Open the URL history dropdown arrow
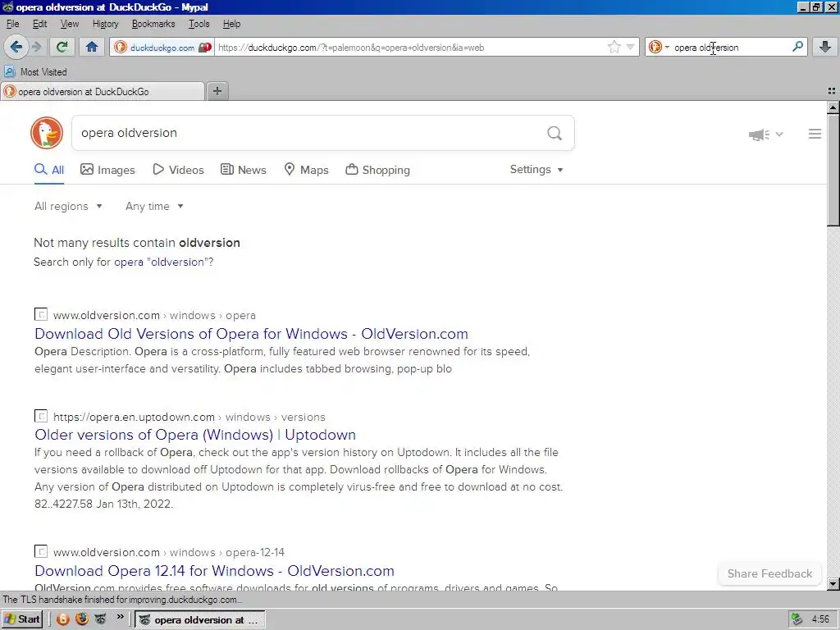 [x=631, y=47]
